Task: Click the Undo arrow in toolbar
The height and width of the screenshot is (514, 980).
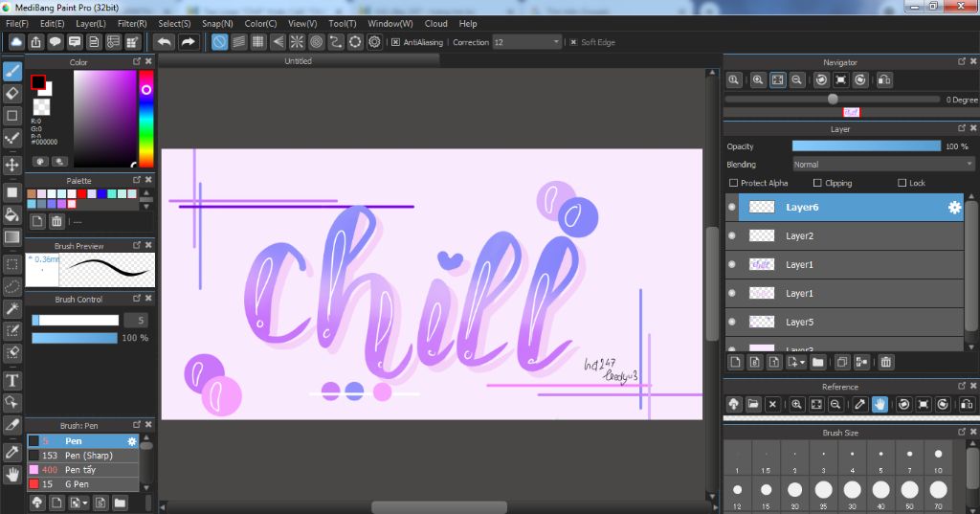Action: [x=165, y=42]
